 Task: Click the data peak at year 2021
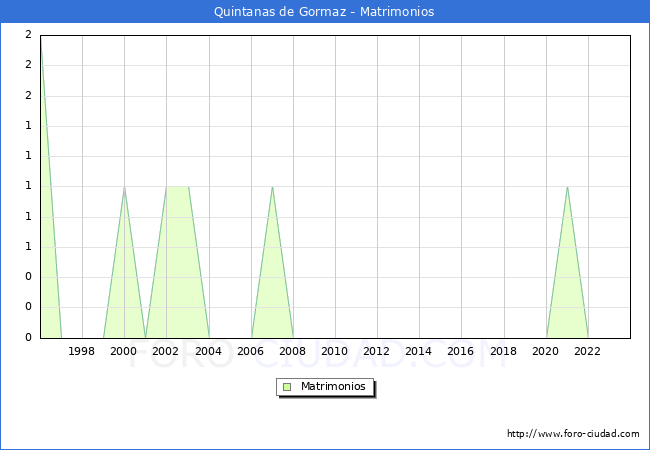point(567,187)
